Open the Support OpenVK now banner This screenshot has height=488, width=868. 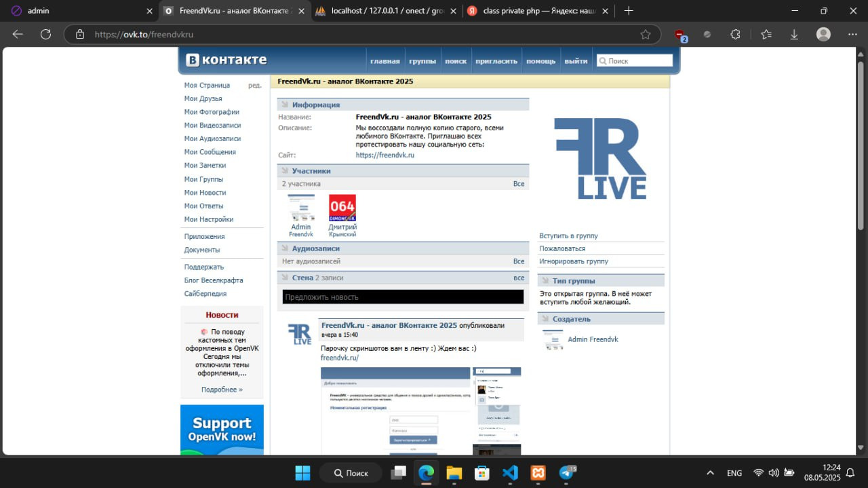coord(222,430)
